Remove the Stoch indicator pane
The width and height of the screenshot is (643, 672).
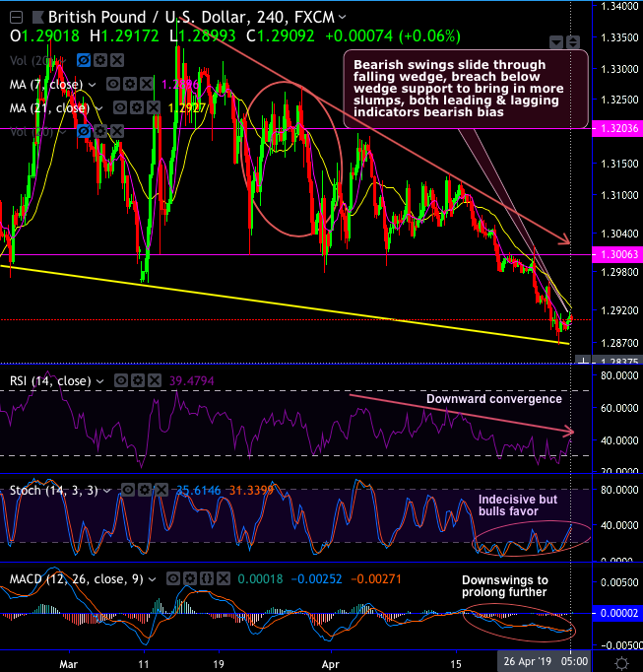(161, 490)
